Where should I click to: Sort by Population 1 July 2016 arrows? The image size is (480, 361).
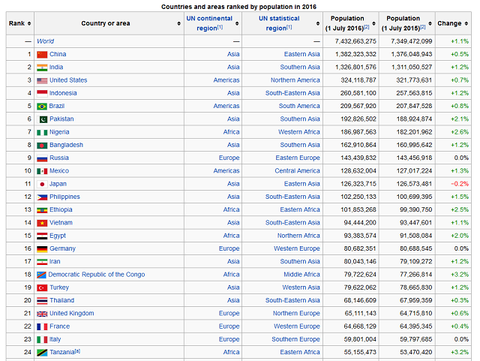[x=374, y=23]
